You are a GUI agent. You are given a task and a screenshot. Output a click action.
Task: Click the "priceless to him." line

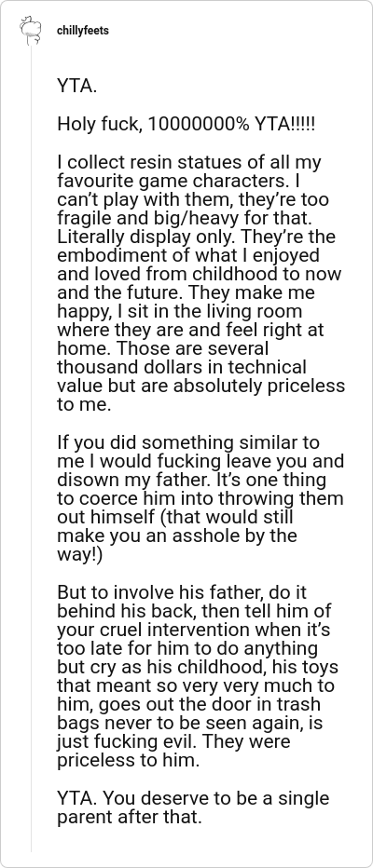coord(128,761)
